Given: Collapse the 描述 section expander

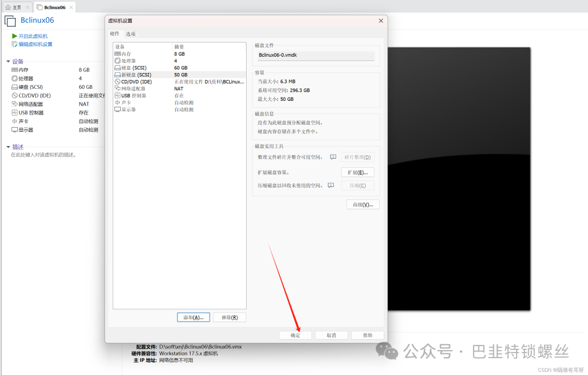Looking at the screenshot, I should 8,147.
